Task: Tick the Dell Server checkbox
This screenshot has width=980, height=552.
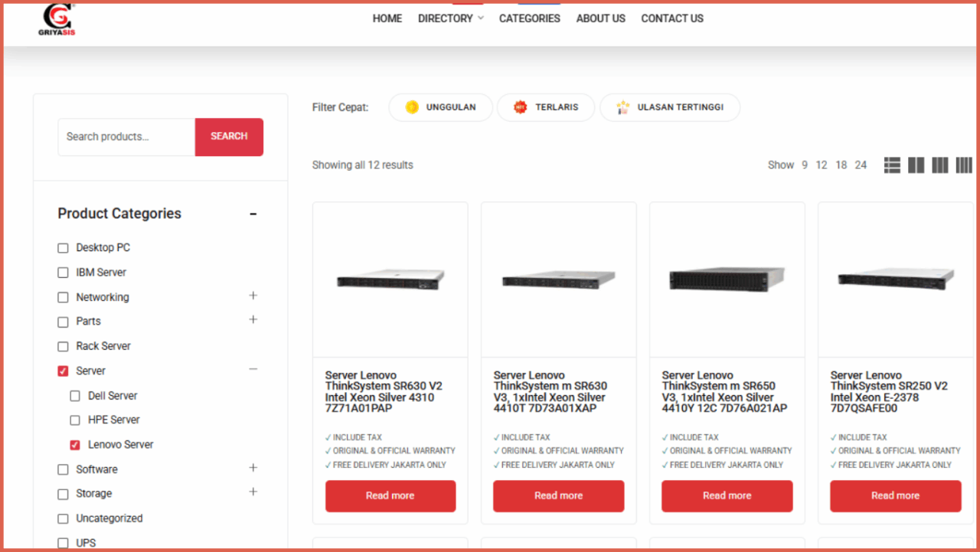Action: [75, 396]
